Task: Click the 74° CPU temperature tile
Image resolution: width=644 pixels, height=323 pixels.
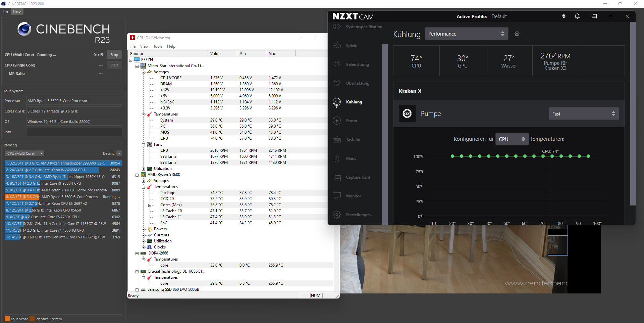Action: pos(416,61)
